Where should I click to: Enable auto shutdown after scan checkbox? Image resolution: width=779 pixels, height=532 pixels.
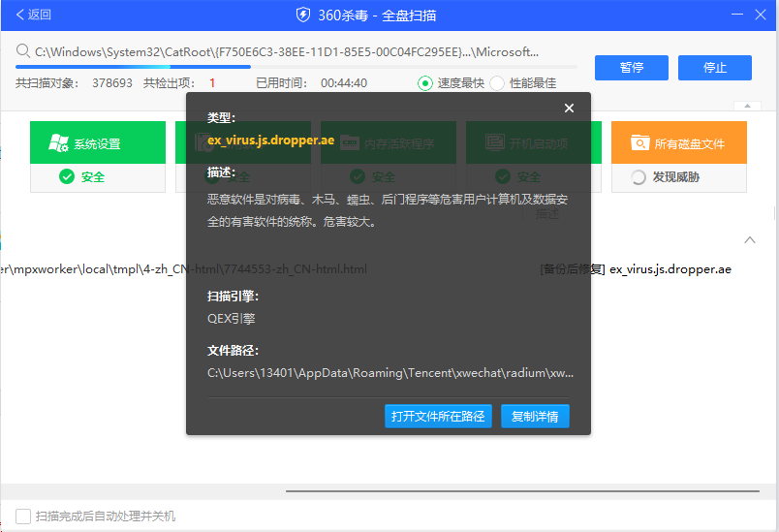coord(23,516)
